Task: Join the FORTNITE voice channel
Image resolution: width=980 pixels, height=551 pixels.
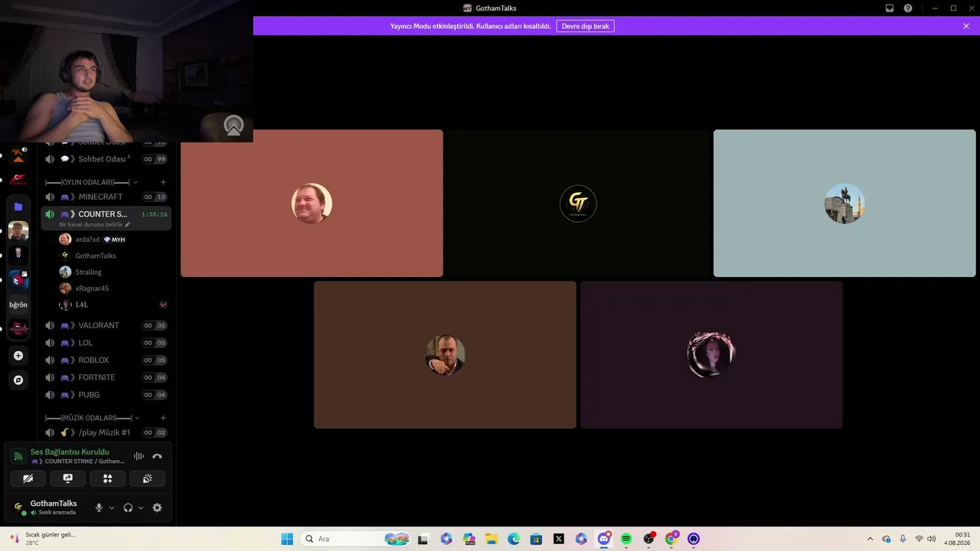Action: 106,377
